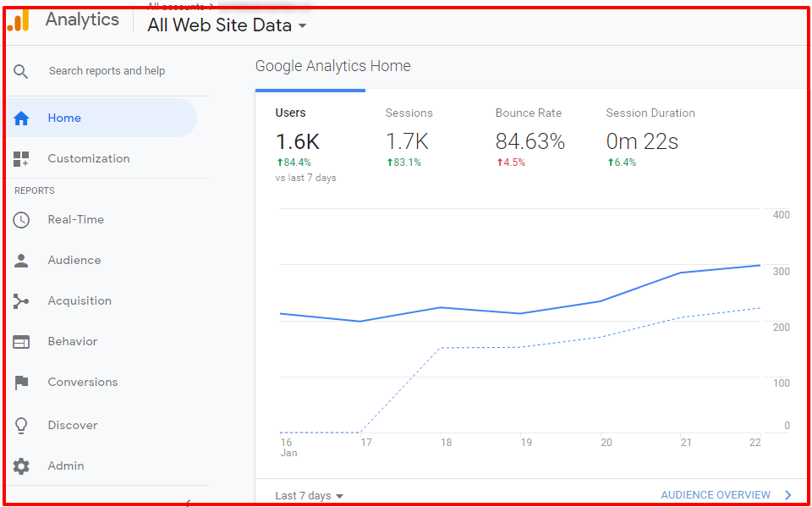Viewport: 812px width, 507px height.
Task: Click the 6.4% duration change indicator
Action: pos(622,163)
